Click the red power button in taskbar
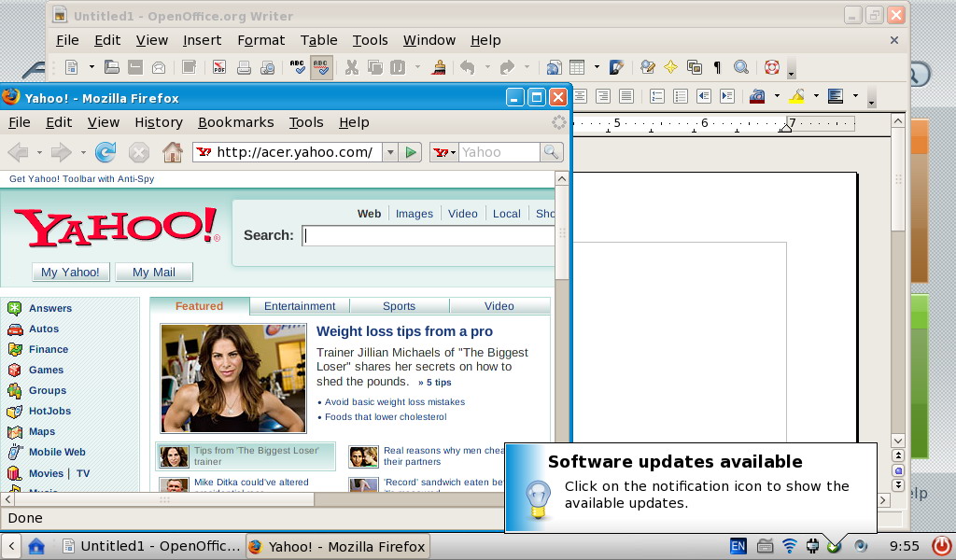The height and width of the screenshot is (560, 956). [x=941, y=545]
